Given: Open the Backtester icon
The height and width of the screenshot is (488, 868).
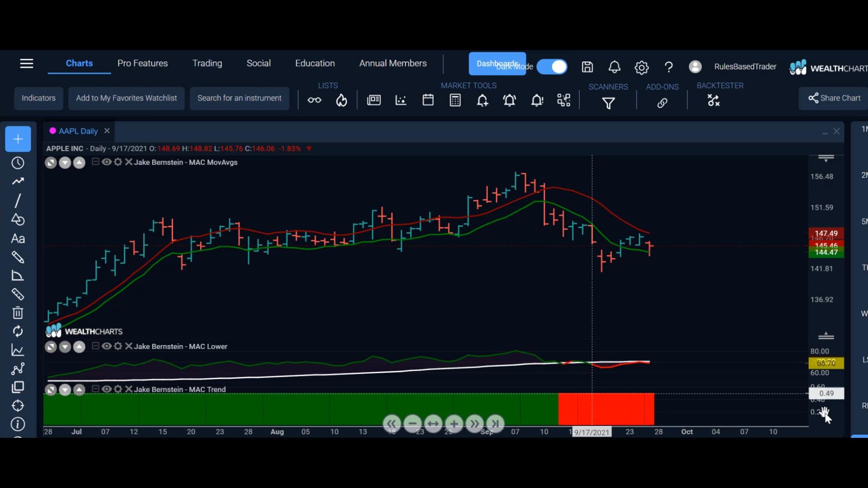Looking at the screenshot, I should pos(713,100).
